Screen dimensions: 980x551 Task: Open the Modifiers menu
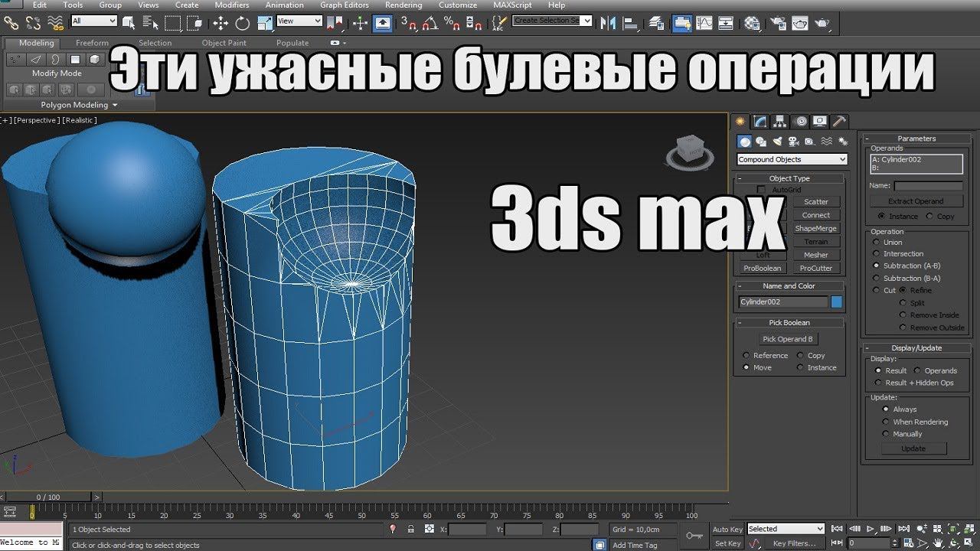coord(231,5)
